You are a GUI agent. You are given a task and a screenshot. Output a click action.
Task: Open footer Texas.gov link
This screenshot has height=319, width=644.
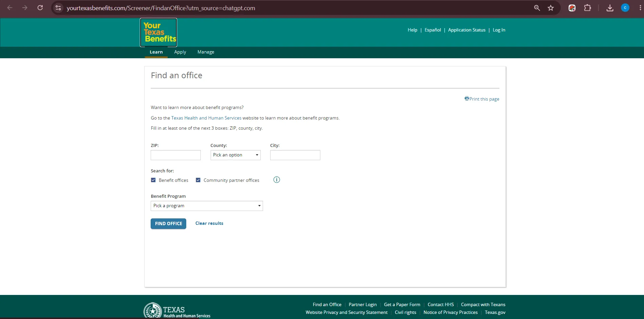point(495,312)
